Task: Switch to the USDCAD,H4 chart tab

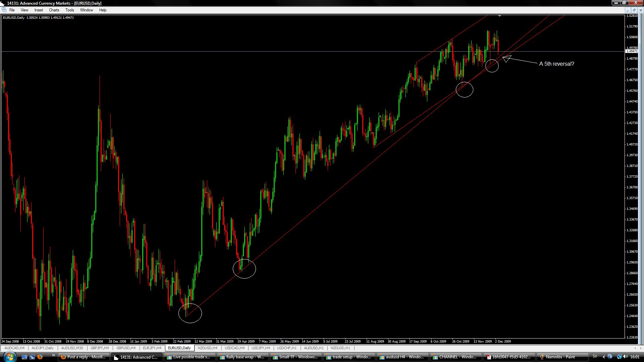Action: (x=234, y=348)
